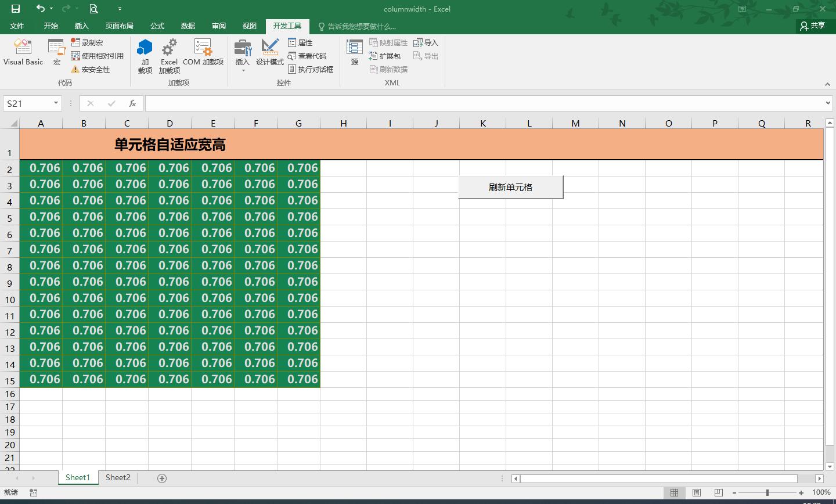Switch to the Formulas (公式) tab
This screenshot has height=504, width=836.
157,26
